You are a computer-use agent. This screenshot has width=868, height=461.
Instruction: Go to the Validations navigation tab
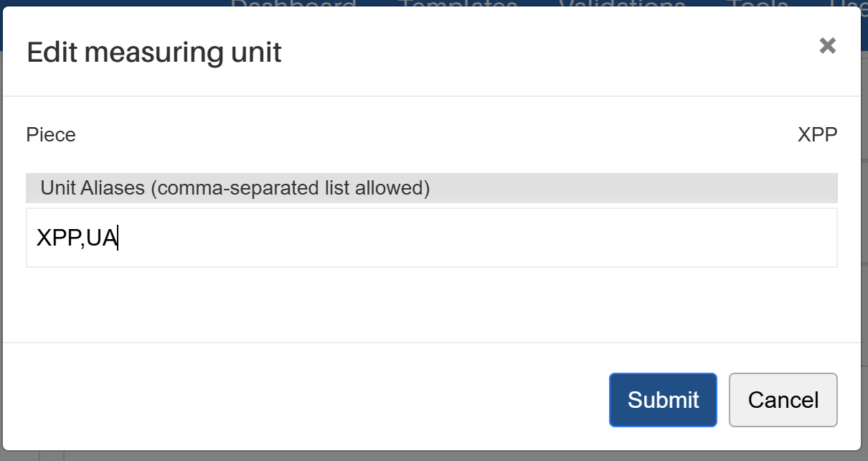coord(621,4)
